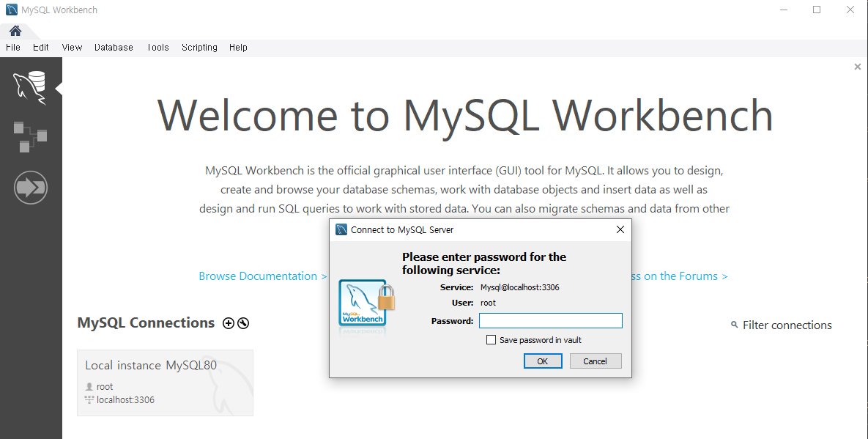This screenshot has height=439, width=868.
Task: Open the Home tab icon
Action: point(15,31)
